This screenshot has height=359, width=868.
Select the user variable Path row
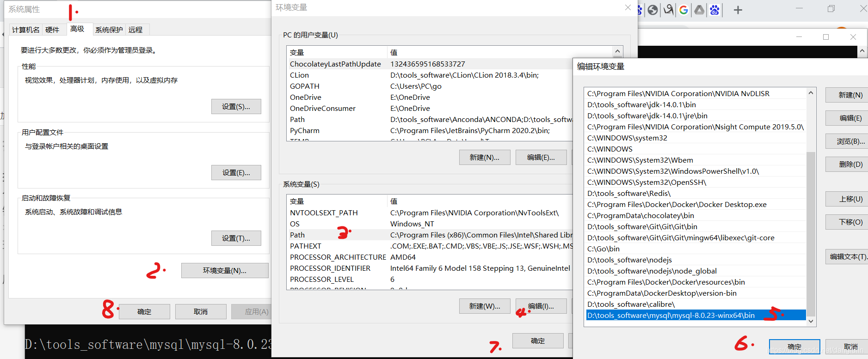[430, 119]
